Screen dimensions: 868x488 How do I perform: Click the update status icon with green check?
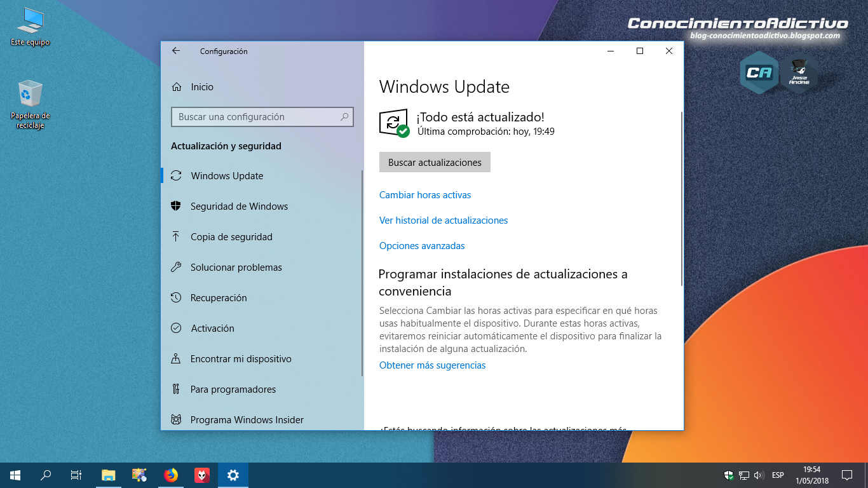coord(394,123)
